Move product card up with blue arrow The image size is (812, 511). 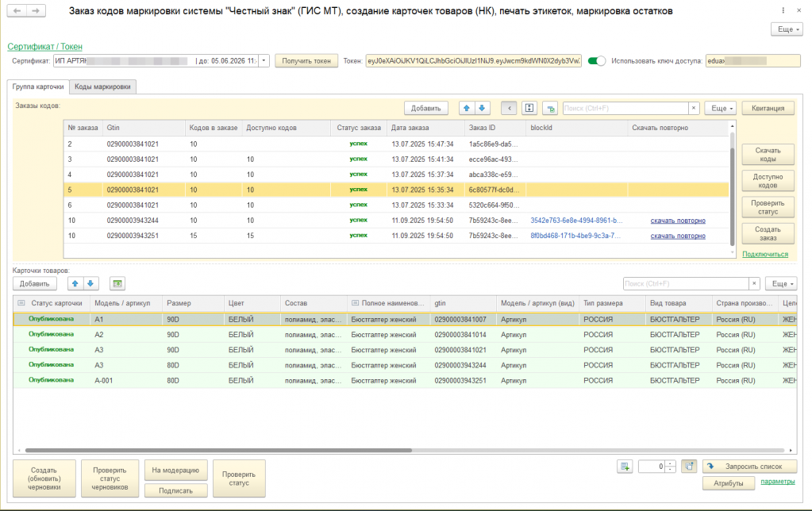point(75,283)
